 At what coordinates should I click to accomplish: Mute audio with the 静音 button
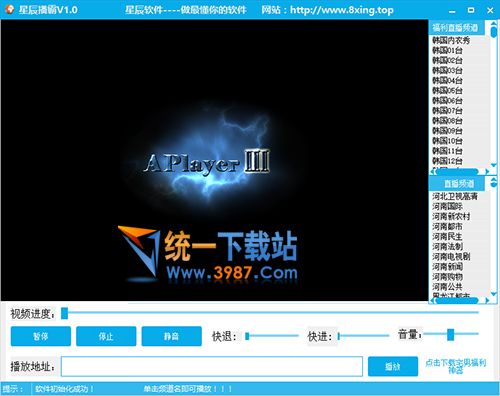[171, 336]
